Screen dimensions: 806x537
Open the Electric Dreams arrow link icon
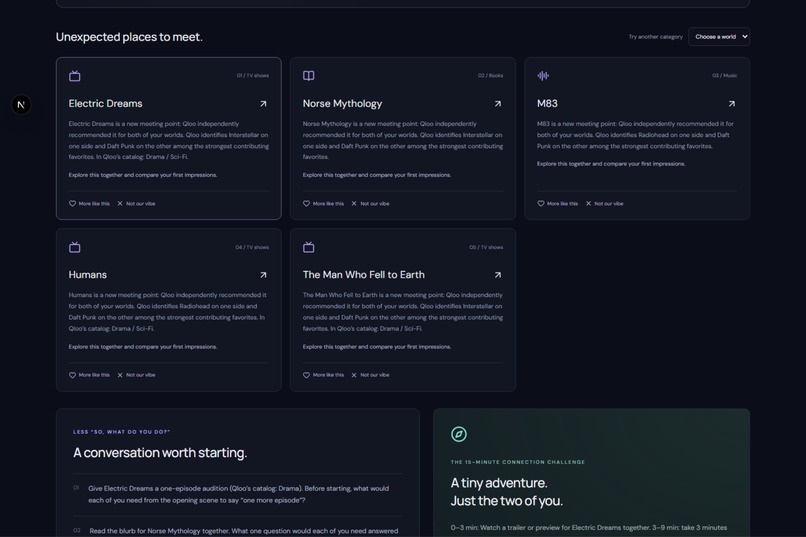[x=263, y=104]
